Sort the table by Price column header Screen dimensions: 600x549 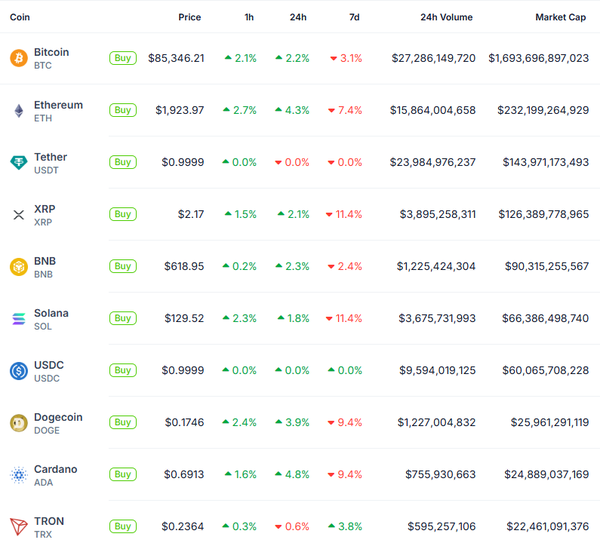point(189,17)
